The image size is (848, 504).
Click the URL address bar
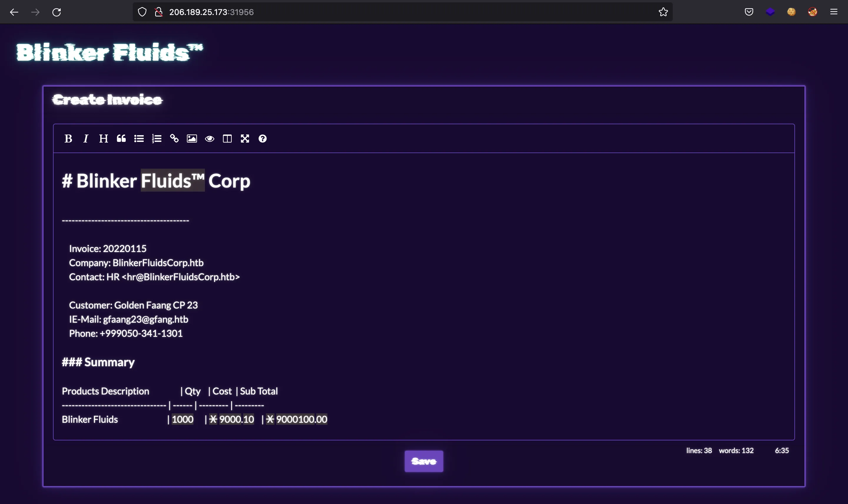pos(403,12)
